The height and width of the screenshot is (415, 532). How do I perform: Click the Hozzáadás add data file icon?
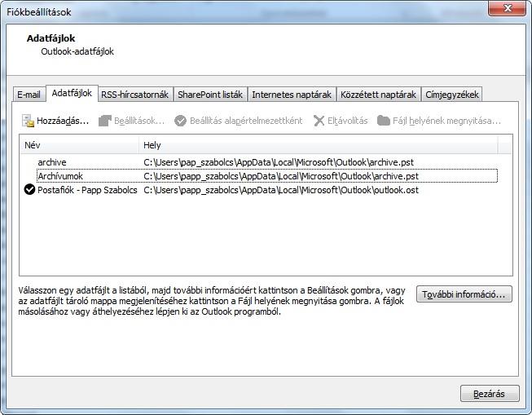click(28, 121)
